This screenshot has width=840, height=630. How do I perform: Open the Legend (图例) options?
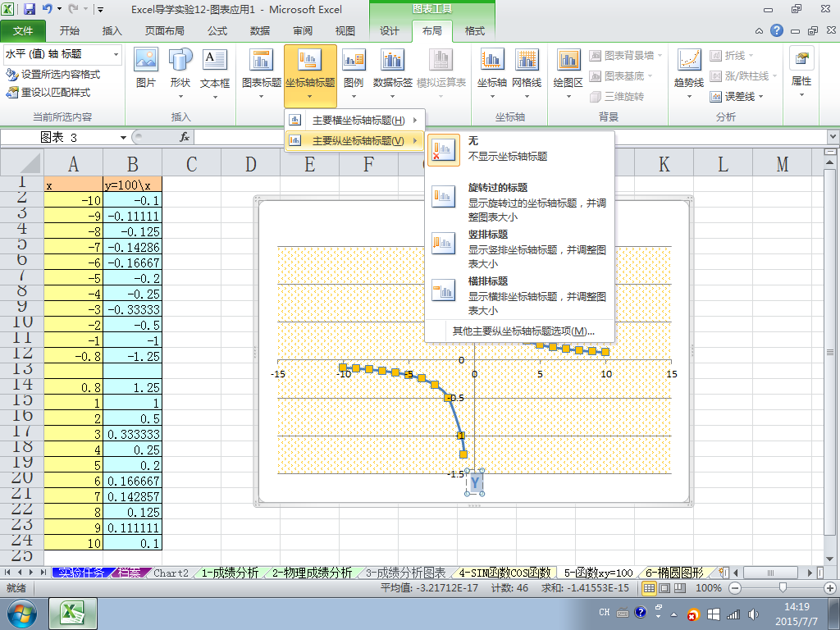click(x=354, y=73)
